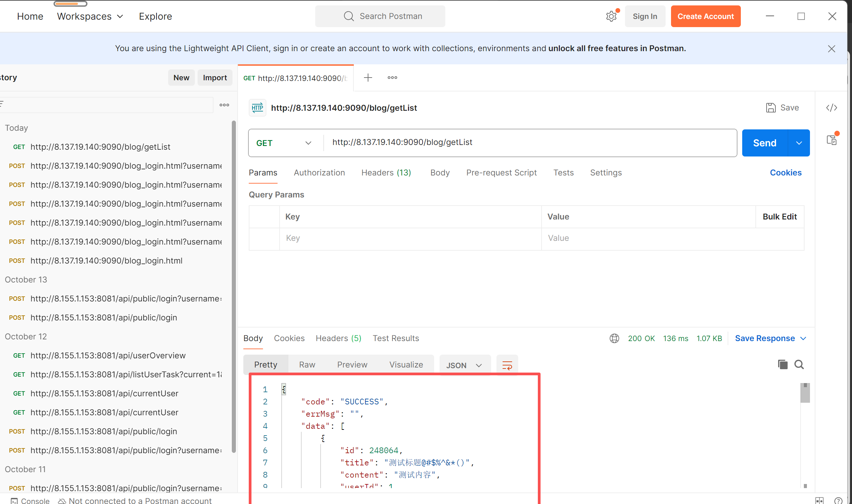
Task: Switch to the Authorization tab
Action: pyautogui.click(x=319, y=172)
